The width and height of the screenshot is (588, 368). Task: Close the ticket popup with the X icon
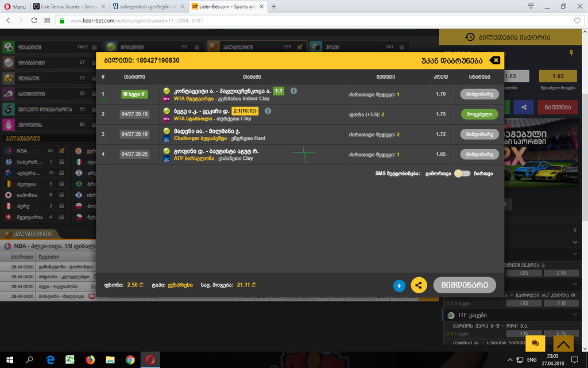[x=494, y=60]
